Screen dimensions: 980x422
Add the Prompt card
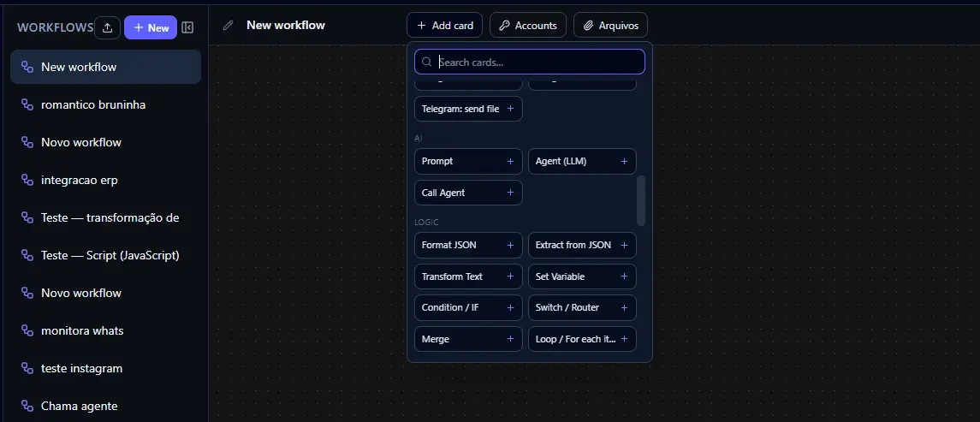pos(468,161)
